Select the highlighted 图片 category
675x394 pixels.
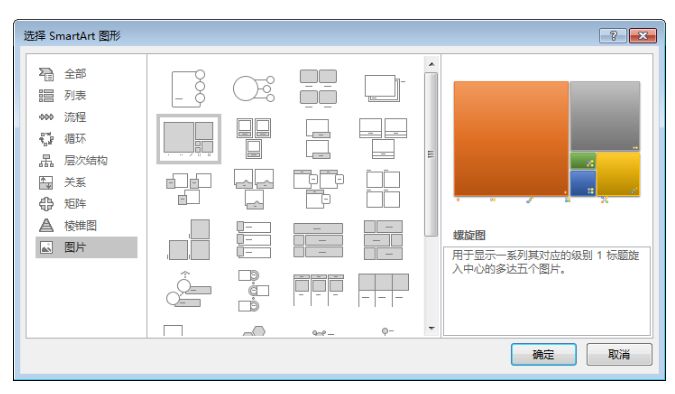(x=86, y=247)
